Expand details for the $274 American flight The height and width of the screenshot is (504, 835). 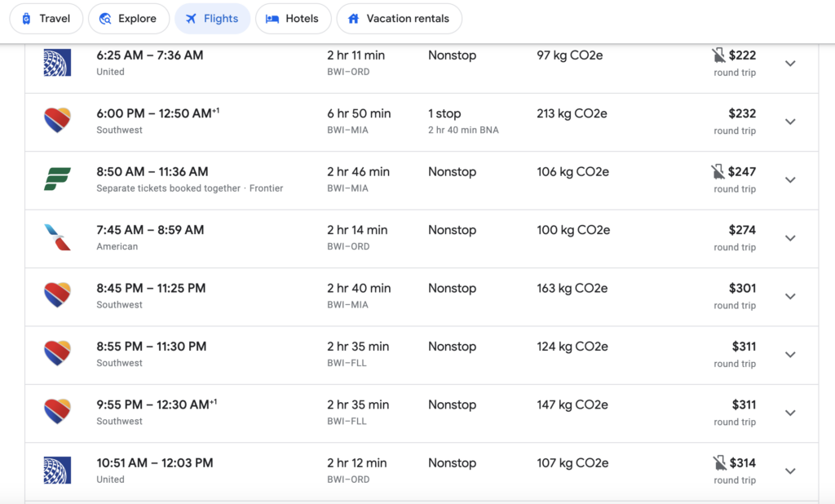pyautogui.click(x=789, y=238)
